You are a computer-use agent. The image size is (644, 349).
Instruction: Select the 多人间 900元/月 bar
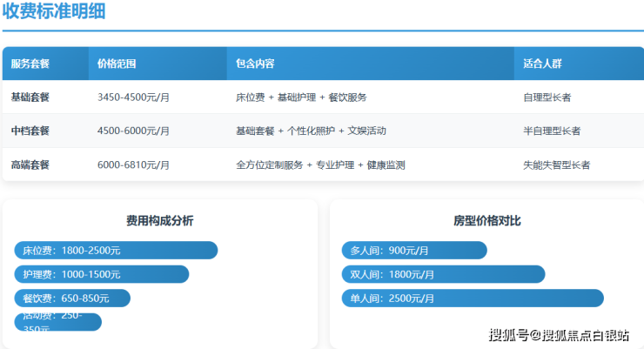click(x=414, y=251)
